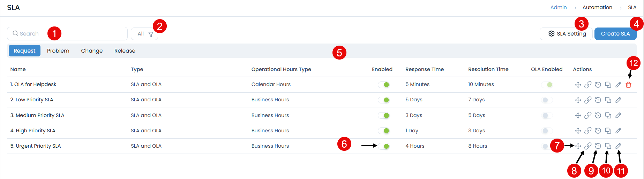Click link icon for Low Priority SLA
Screen dimensions: 644x179
(588, 100)
